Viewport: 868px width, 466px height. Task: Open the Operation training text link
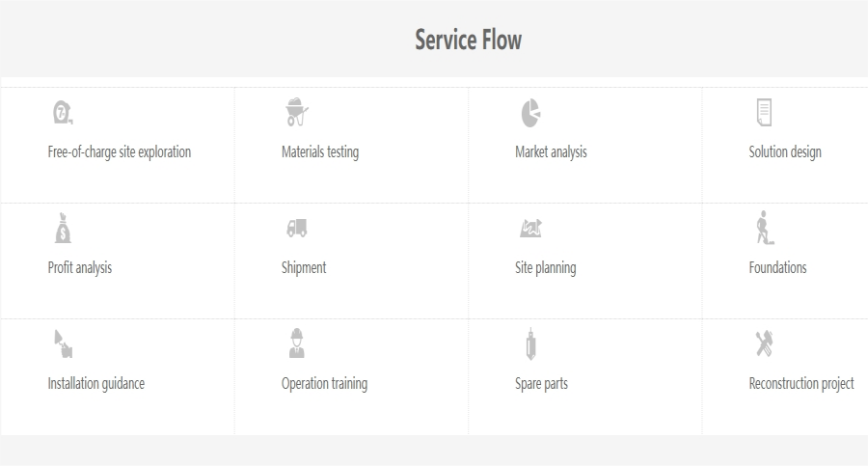click(324, 383)
